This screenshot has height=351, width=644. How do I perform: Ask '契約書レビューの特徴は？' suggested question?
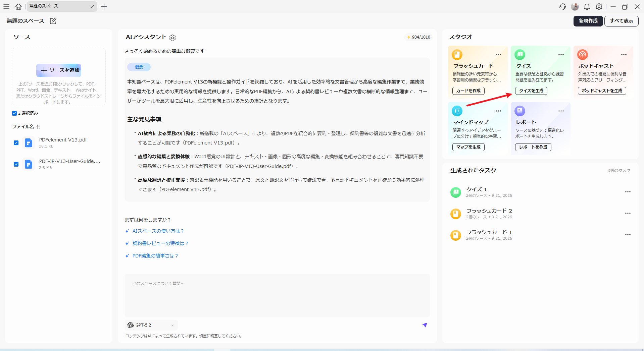tap(160, 243)
